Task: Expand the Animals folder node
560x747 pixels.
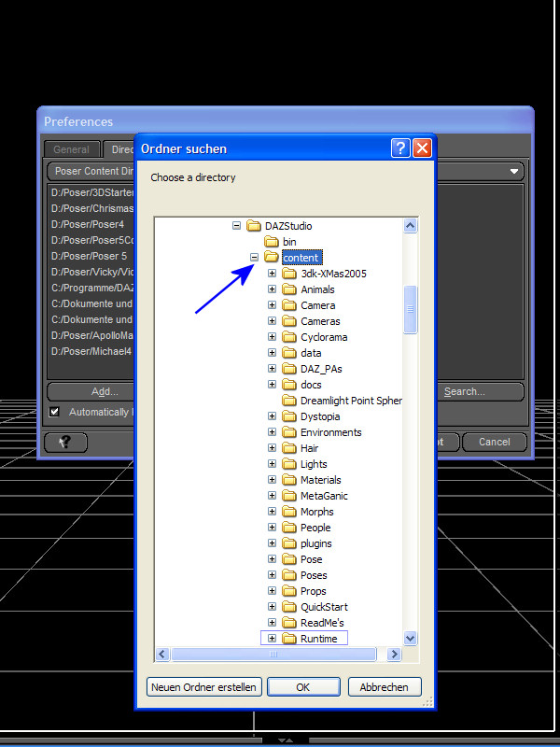Action: click(x=272, y=289)
